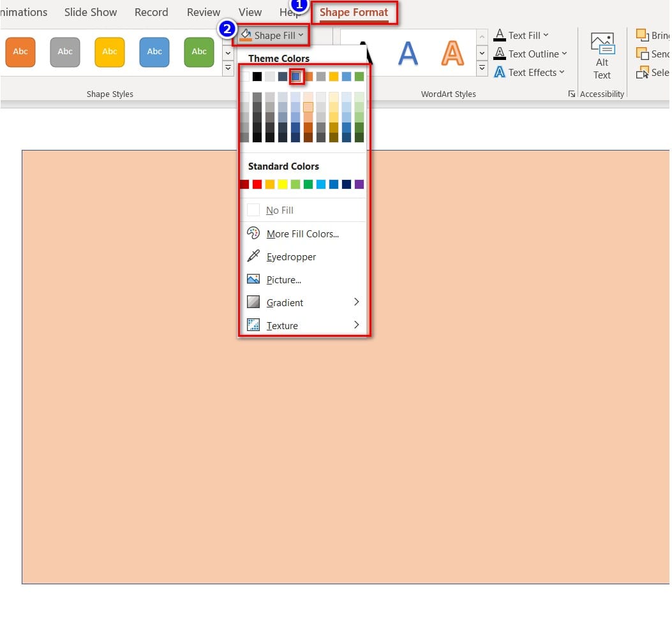Select No Fill option
The image size is (672, 620).
280,210
